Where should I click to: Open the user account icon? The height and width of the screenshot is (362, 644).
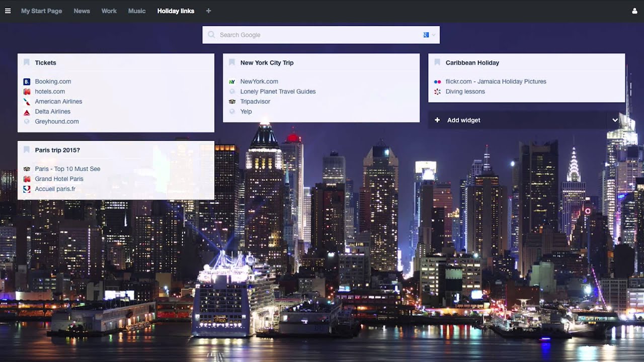(x=634, y=11)
